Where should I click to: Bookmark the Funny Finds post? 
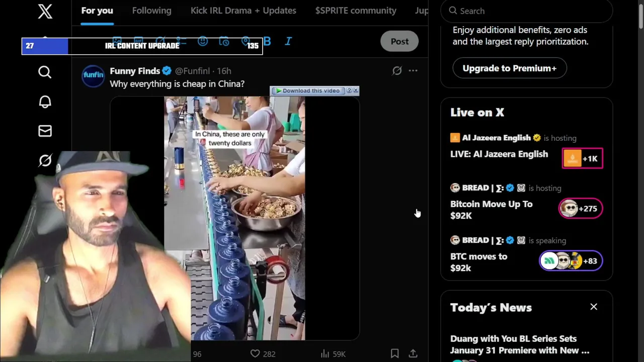tap(395, 354)
